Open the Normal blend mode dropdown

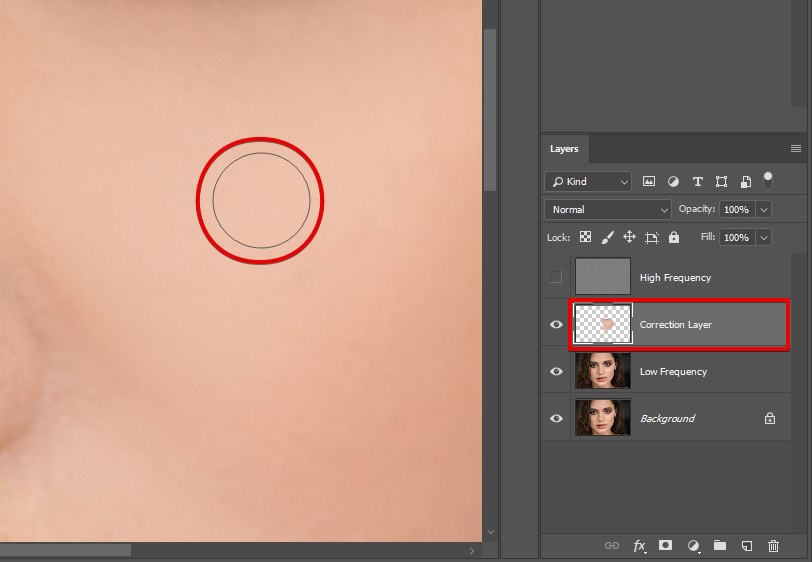click(608, 210)
